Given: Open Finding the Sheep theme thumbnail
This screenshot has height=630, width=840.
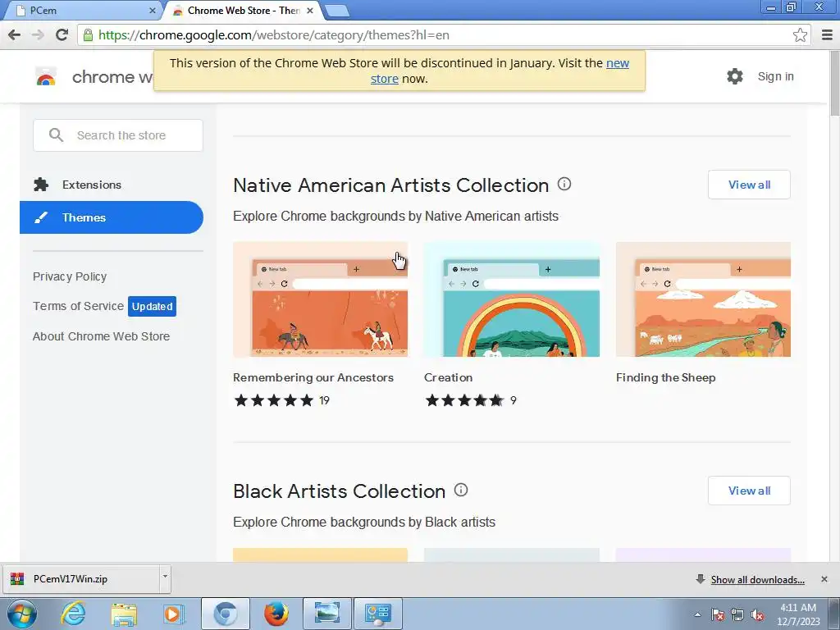Looking at the screenshot, I should pyautogui.click(x=703, y=299).
